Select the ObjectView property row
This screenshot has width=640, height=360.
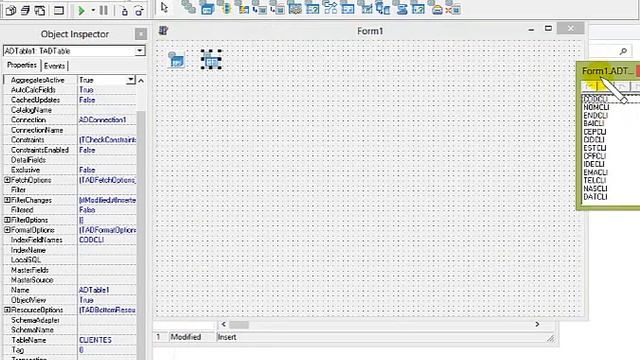click(70, 300)
